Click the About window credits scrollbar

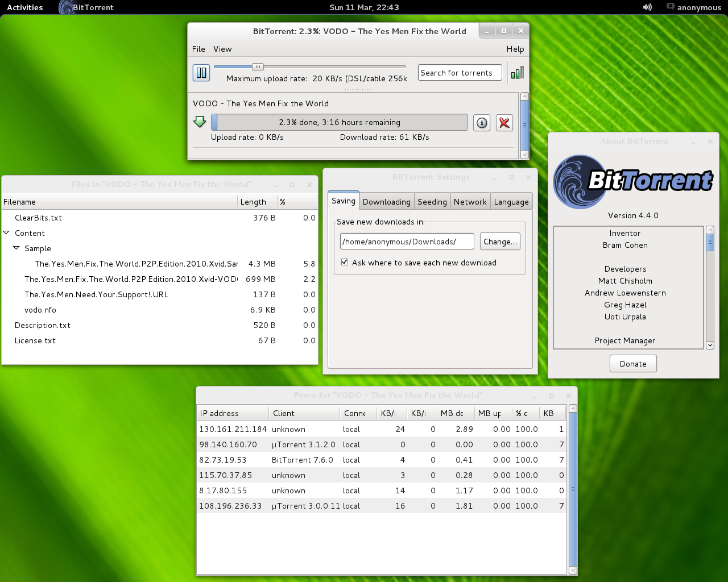pyautogui.click(x=710, y=287)
